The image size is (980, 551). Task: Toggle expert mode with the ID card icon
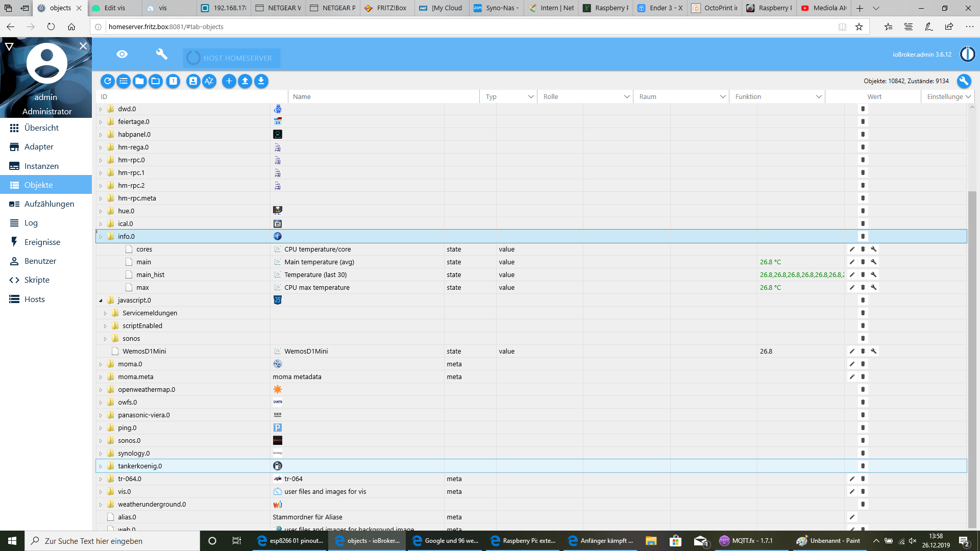pos(193,81)
